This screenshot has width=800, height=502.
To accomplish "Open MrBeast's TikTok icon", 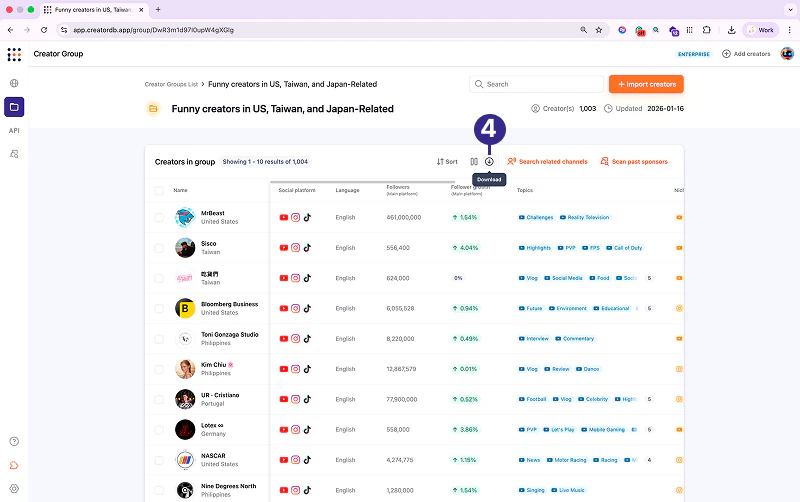I will coord(307,217).
